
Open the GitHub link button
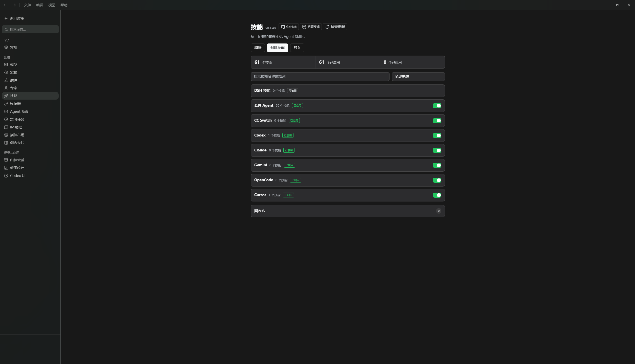point(288,27)
